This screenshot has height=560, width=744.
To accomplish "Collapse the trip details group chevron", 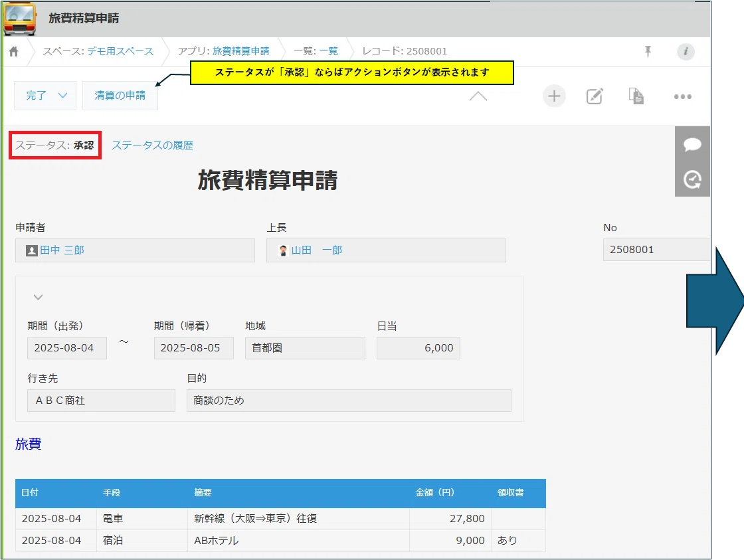I will (39, 297).
